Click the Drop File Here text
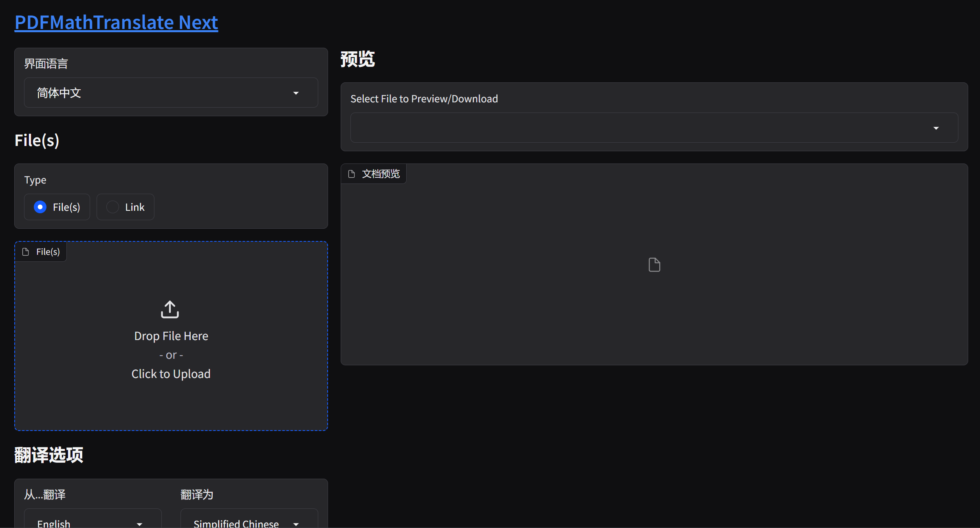 (x=171, y=336)
